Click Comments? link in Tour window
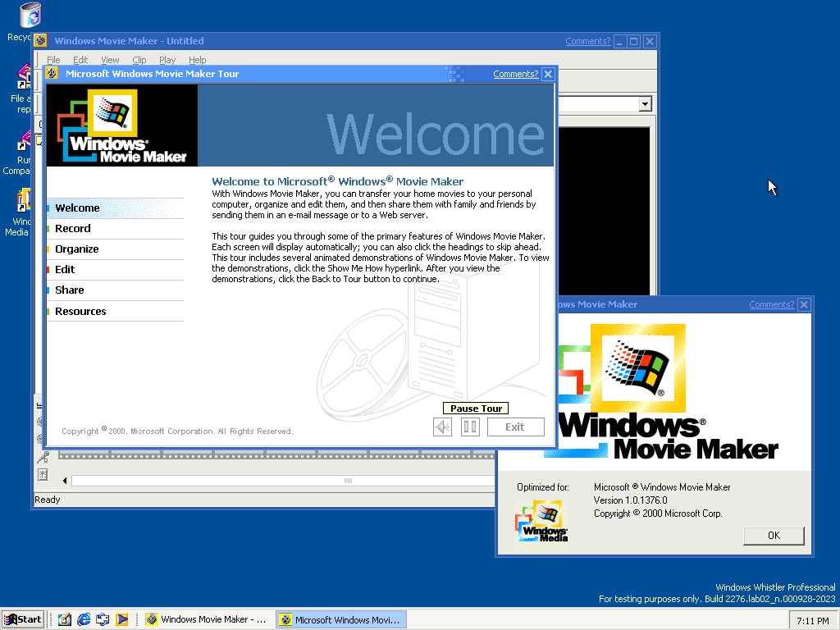The image size is (840, 630). click(x=515, y=74)
